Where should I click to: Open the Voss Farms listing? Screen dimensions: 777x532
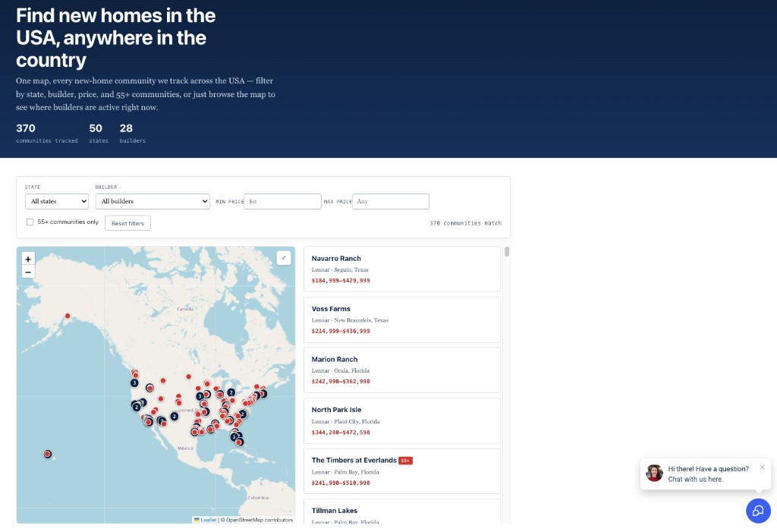(x=402, y=320)
